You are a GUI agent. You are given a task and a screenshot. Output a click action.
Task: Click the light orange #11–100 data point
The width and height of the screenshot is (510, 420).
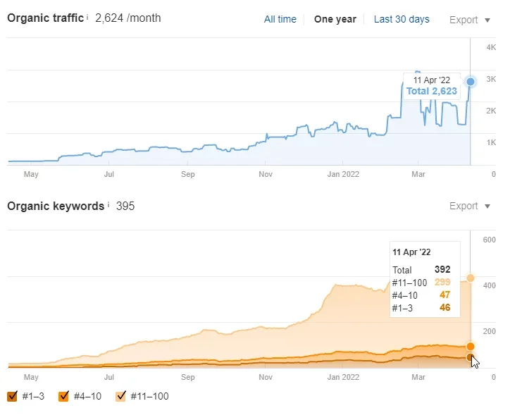(x=471, y=278)
